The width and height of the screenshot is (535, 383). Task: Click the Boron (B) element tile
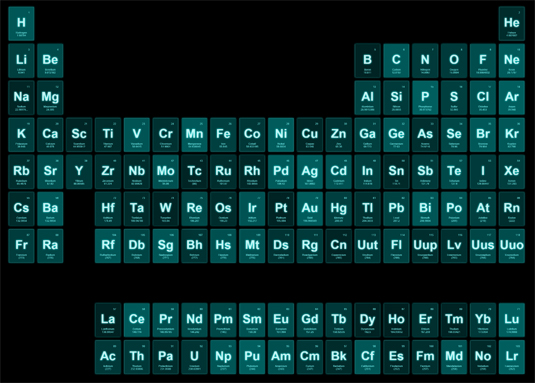pyautogui.click(x=367, y=61)
